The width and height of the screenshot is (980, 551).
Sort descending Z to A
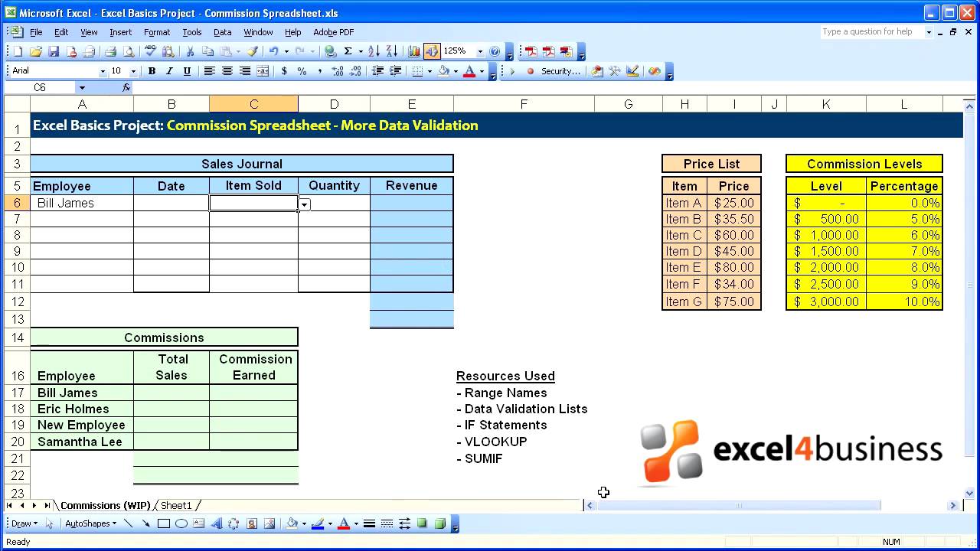[x=391, y=51]
